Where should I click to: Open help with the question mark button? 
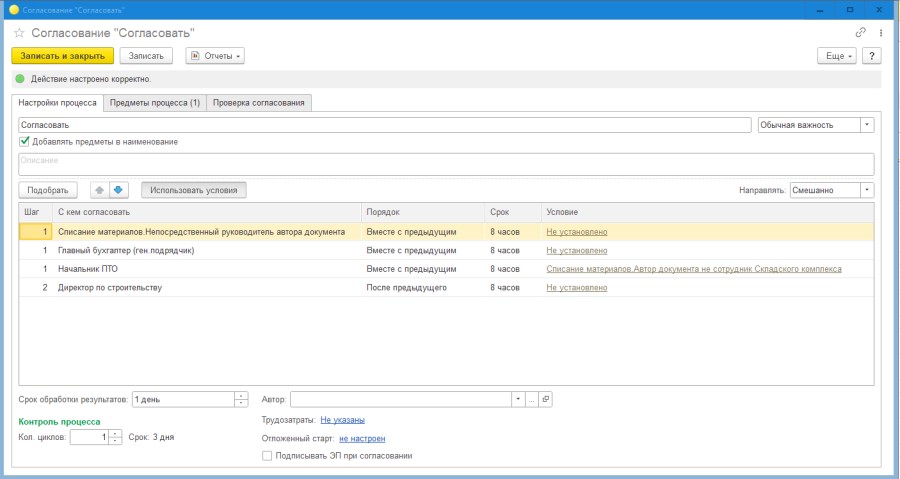click(x=874, y=56)
